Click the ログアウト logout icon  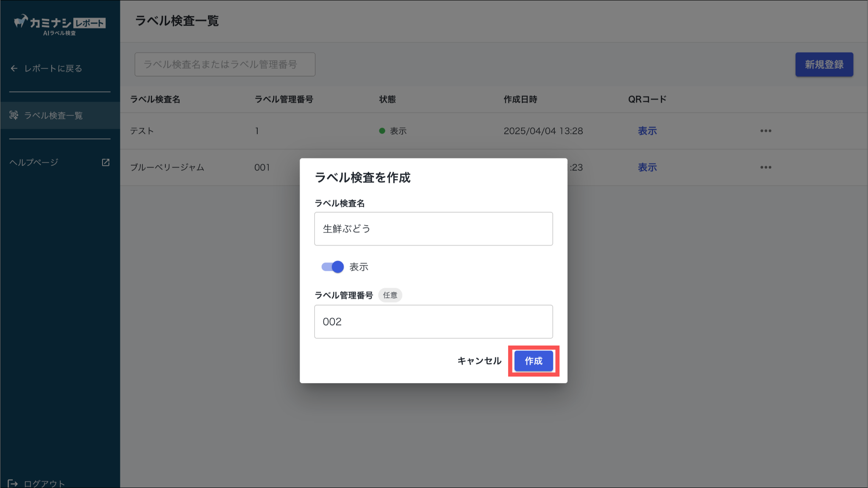(13, 483)
